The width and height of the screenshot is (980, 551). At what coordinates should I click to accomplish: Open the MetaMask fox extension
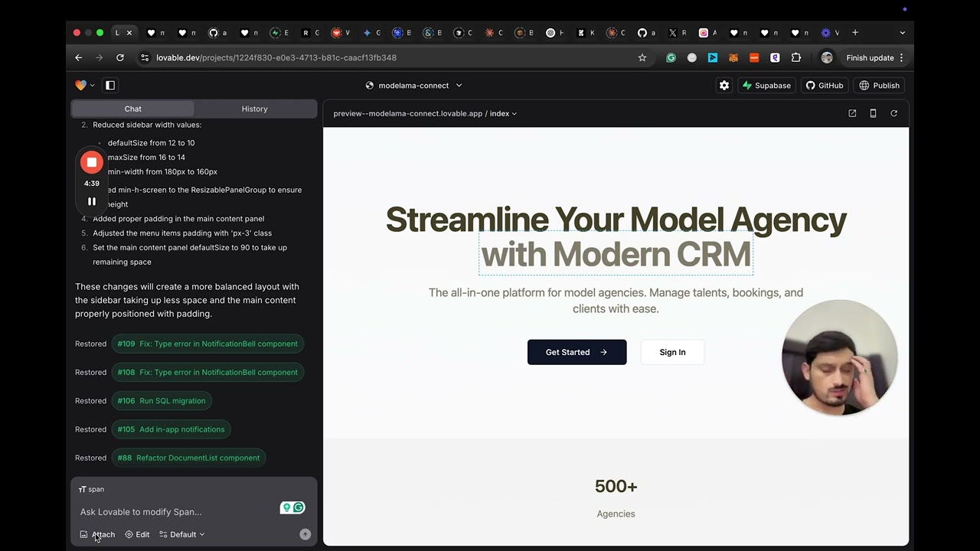click(x=733, y=57)
